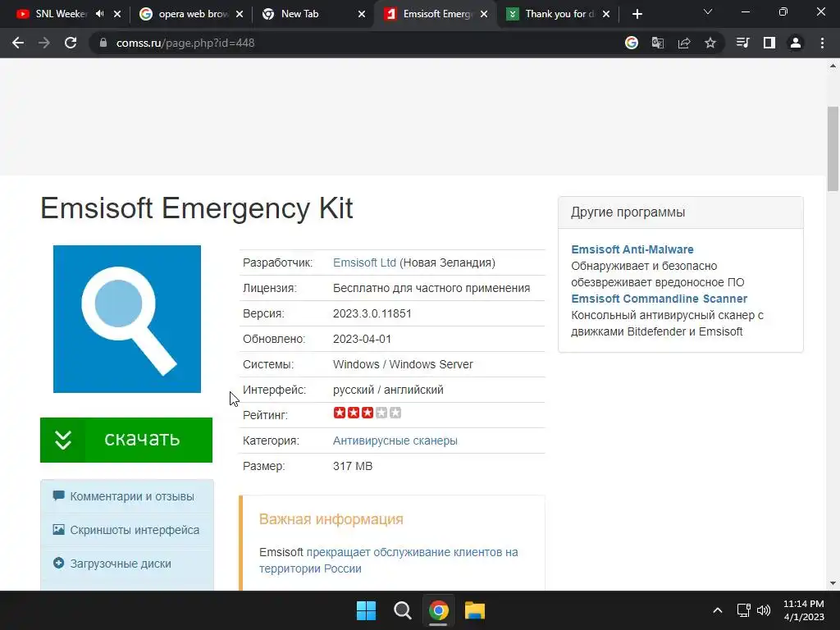
Task: Mute the SNL Weekend tab audio
Action: click(x=99, y=14)
